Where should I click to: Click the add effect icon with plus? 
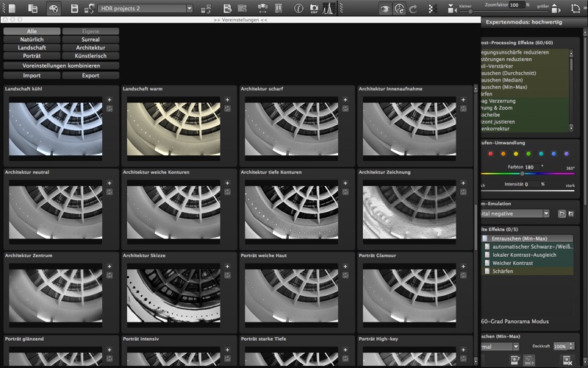pyautogui.click(x=528, y=361)
